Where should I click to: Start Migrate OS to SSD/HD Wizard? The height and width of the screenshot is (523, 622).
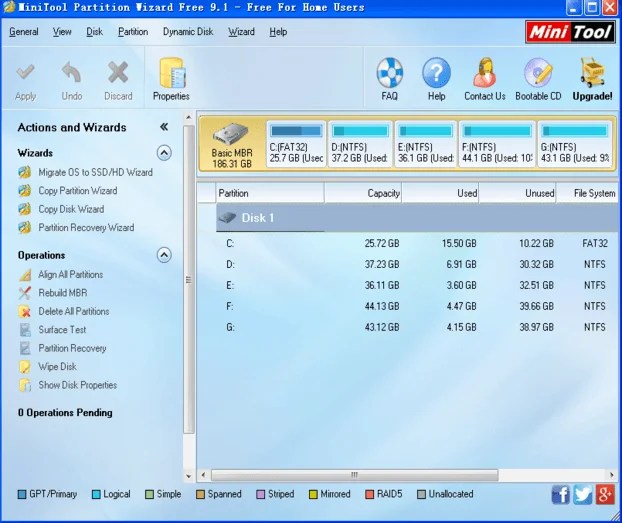click(x=95, y=172)
